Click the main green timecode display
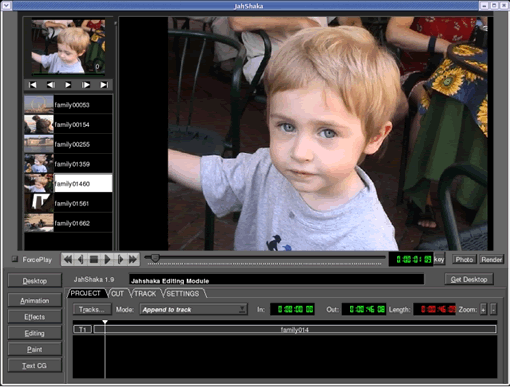The image size is (510, 388). click(411, 259)
